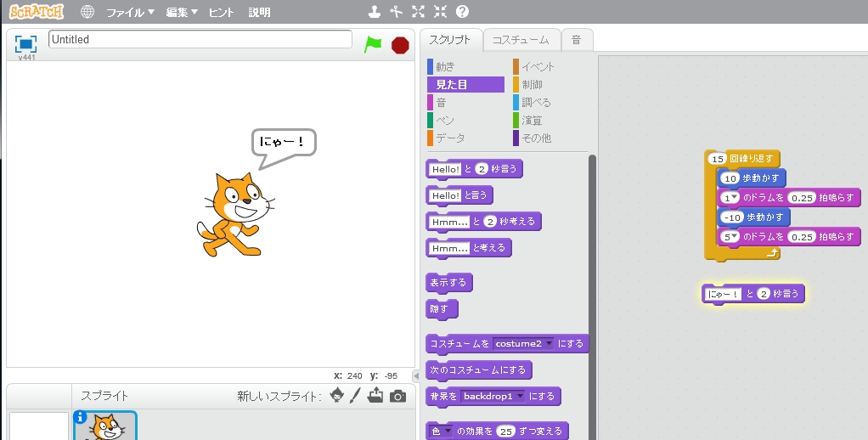Open the 編集 menu

tap(182, 12)
